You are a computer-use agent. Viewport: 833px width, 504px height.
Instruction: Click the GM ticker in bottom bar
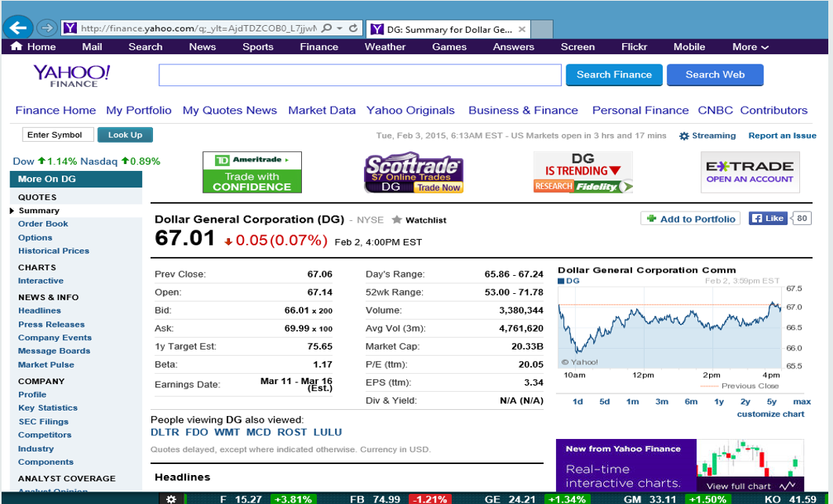(631, 499)
